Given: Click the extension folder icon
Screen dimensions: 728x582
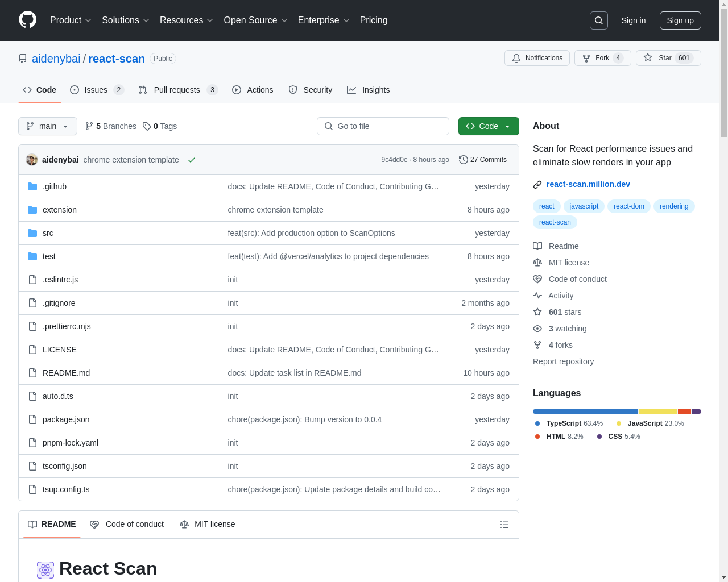Looking at the screenshot, I should point(32,210).
